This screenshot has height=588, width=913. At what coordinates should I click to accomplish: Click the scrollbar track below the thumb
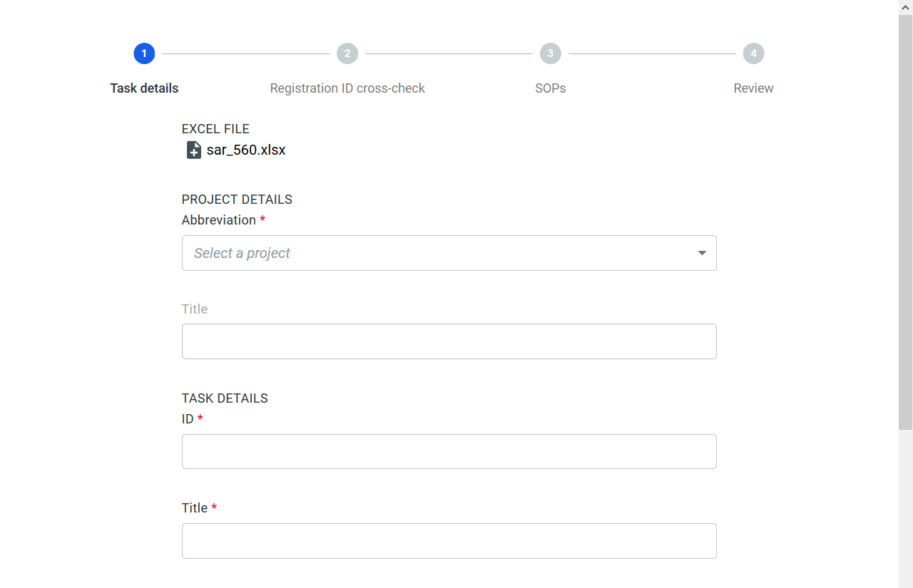click(x=905, y=506)
